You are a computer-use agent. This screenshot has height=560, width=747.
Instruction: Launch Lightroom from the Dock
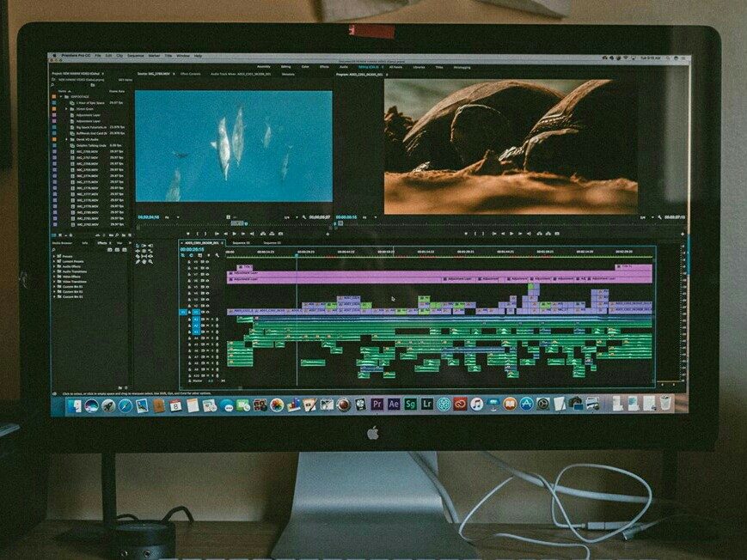pos(427,404)
